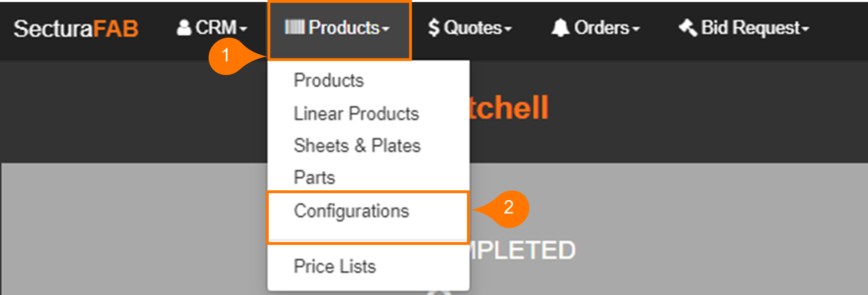The width and height of the screenshot is (868, 295).
Task: Select Linear Products menu entry
Action: pos(356,113)
